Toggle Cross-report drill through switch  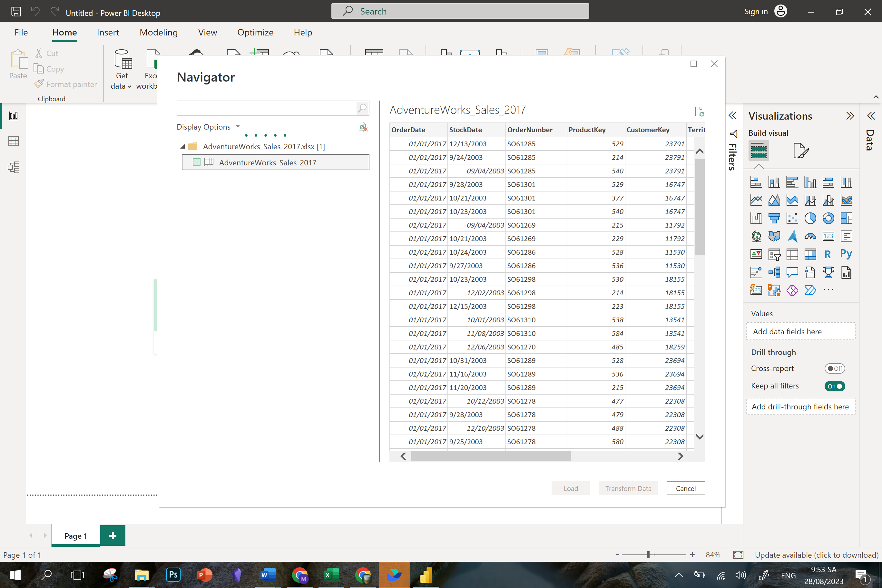(x=834, y=368)
